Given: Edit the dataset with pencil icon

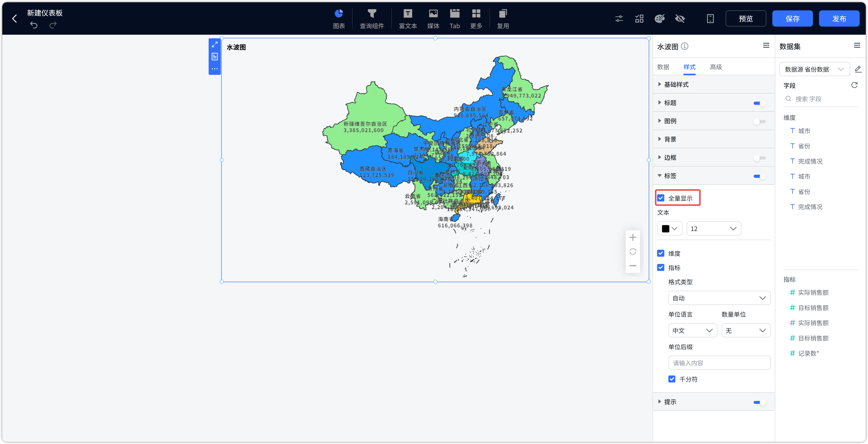Looking at the screenshot, I should point(858,69).
